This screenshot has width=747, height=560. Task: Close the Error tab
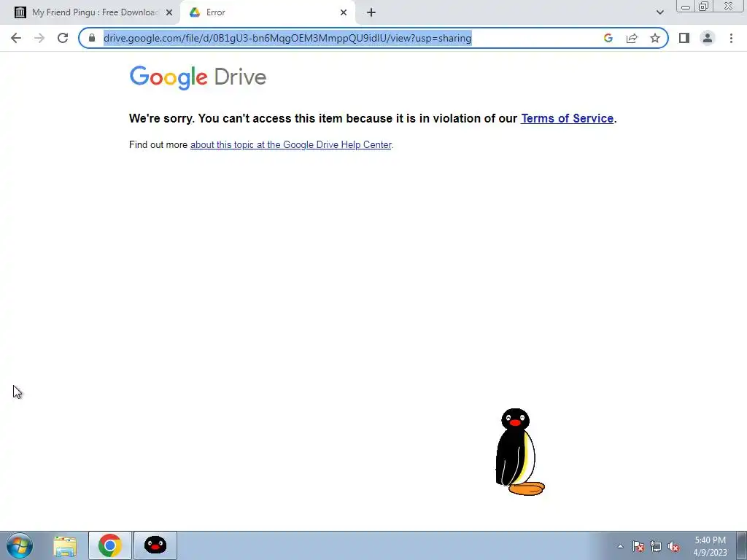[x=344, y=12]
